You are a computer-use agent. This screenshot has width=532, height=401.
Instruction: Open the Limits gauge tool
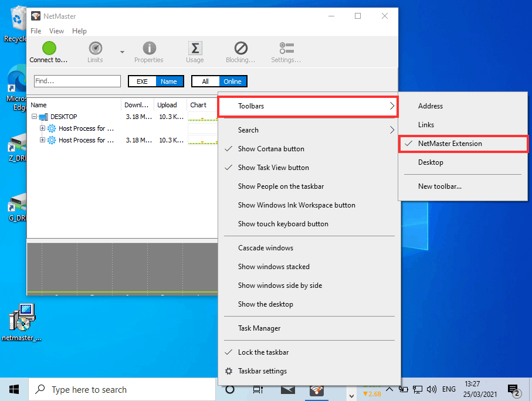point(96,48)
